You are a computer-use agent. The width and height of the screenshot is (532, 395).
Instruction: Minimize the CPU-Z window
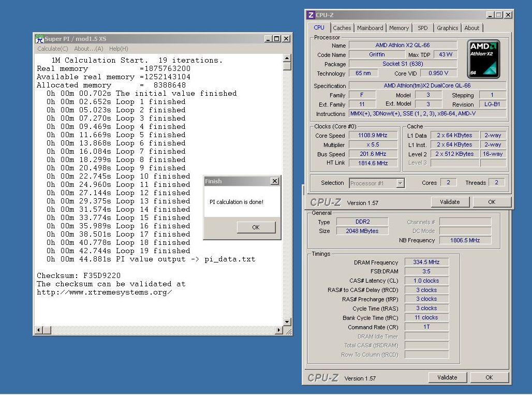(490, 15)
